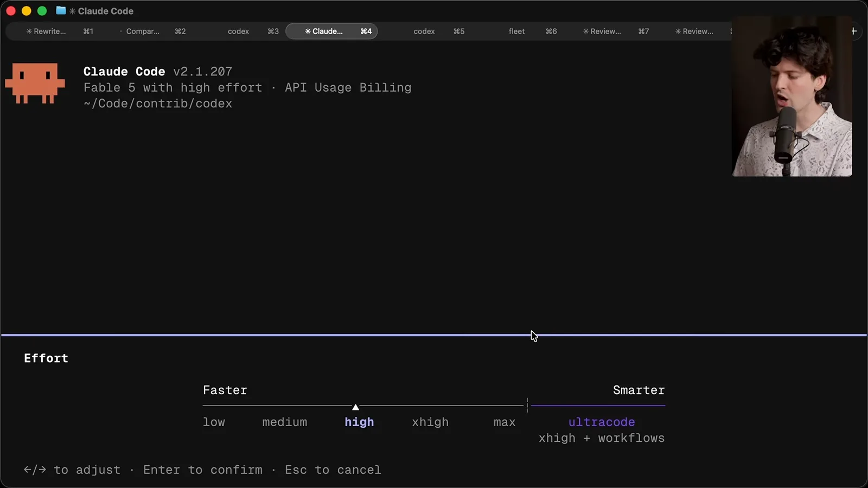
Task: Click the triangle handle on the effort slider
Action: (355, 407)
